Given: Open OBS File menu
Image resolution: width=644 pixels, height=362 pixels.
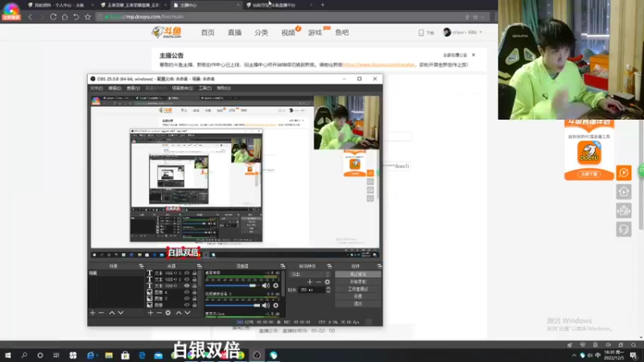Looking at the screenshot, I should point(97,88).
